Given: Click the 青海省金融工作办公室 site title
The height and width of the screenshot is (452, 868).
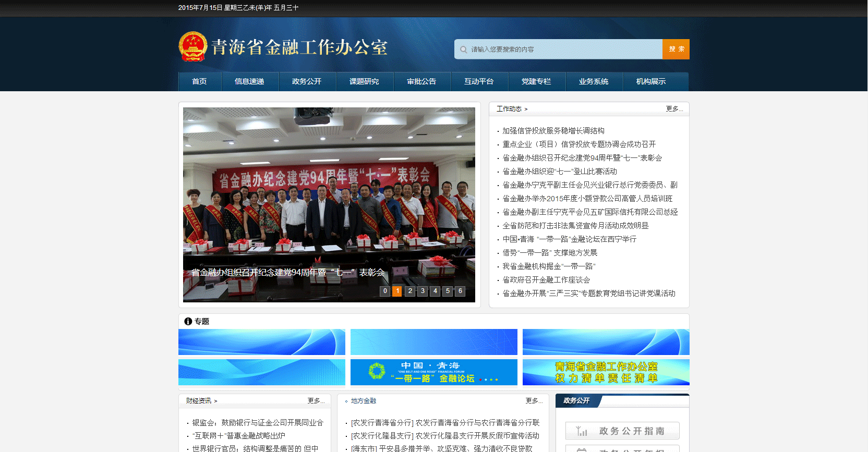Looking at the screenshot, I should 299,47.
